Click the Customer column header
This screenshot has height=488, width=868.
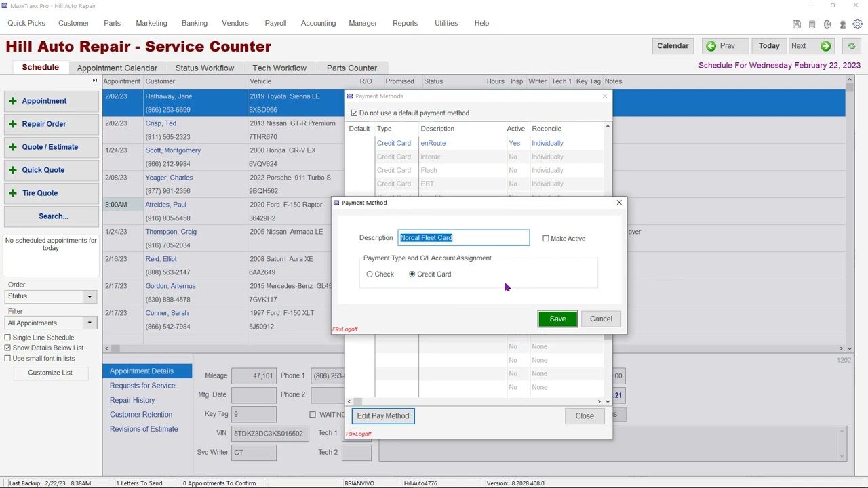point(160,81)
